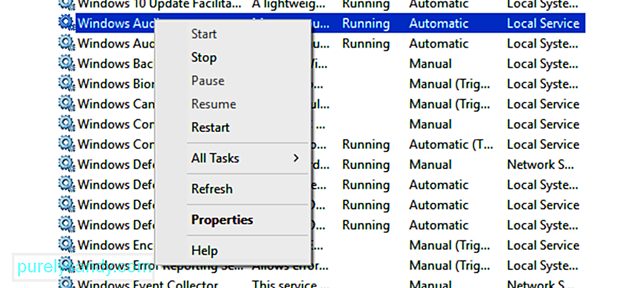Image resolution: width=644 pixels, height=288 pixels.
Task: Click 'Automatic' startup type in the highlighted row
Action: point(439,23)
